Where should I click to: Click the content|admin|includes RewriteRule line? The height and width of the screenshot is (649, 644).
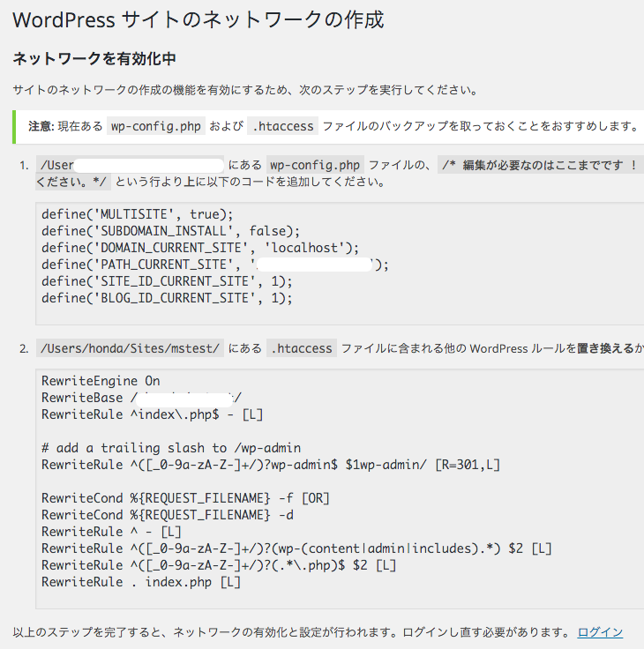(x=296, y=548)
